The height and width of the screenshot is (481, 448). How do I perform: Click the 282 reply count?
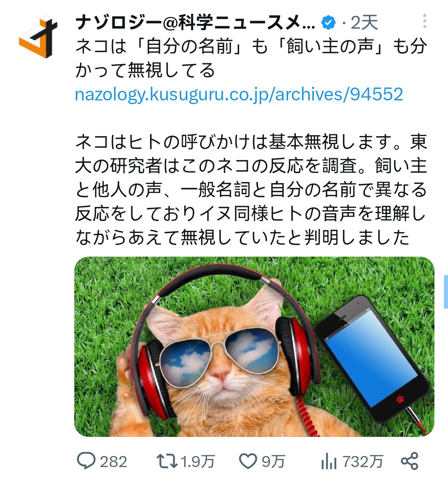113,462
